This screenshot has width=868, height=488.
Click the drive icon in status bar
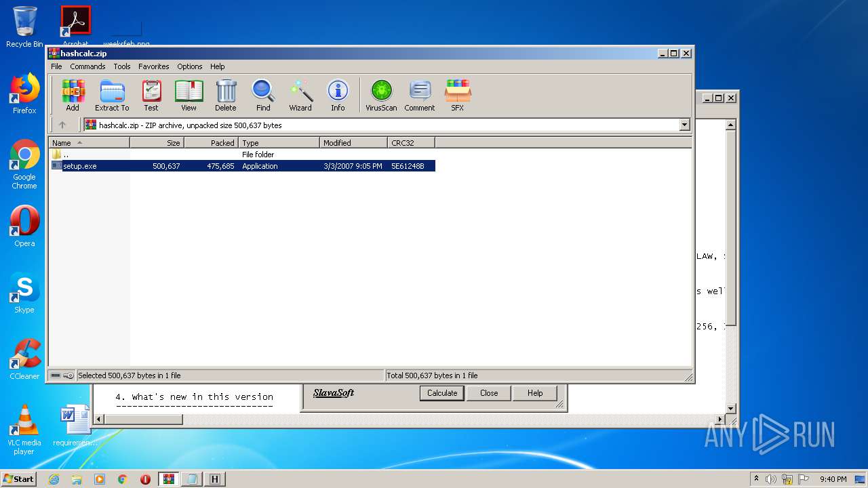tap(56, 375)
